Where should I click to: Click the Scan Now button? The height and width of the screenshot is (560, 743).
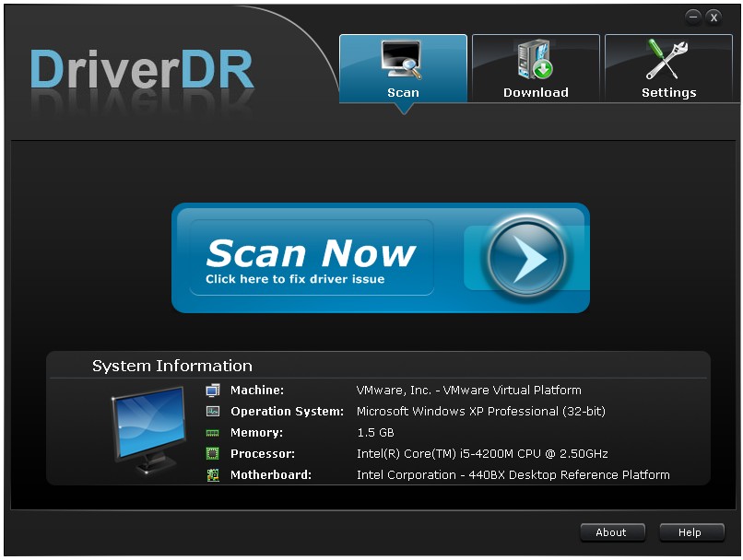coord(381,258)
